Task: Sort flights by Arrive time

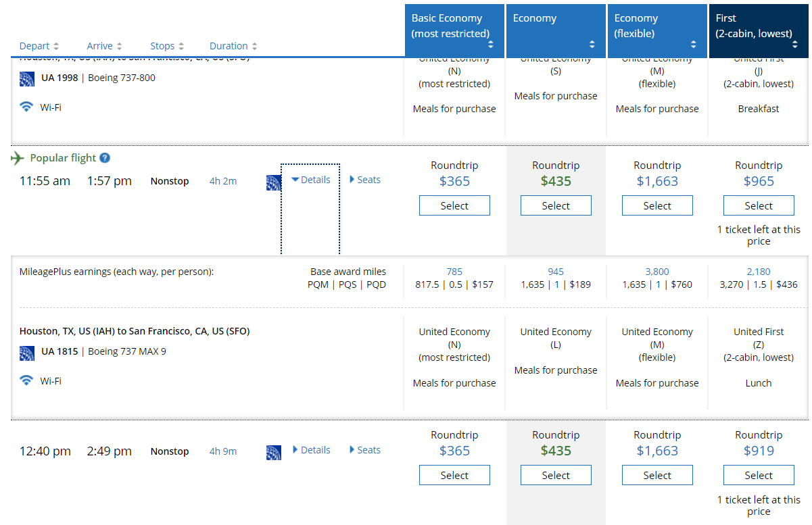Action: coord(104,46)
